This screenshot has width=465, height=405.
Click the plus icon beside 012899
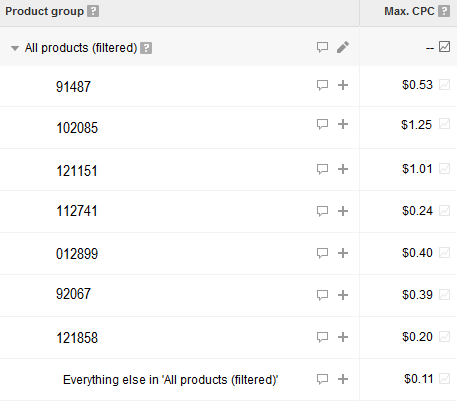(x=343, y=253)
